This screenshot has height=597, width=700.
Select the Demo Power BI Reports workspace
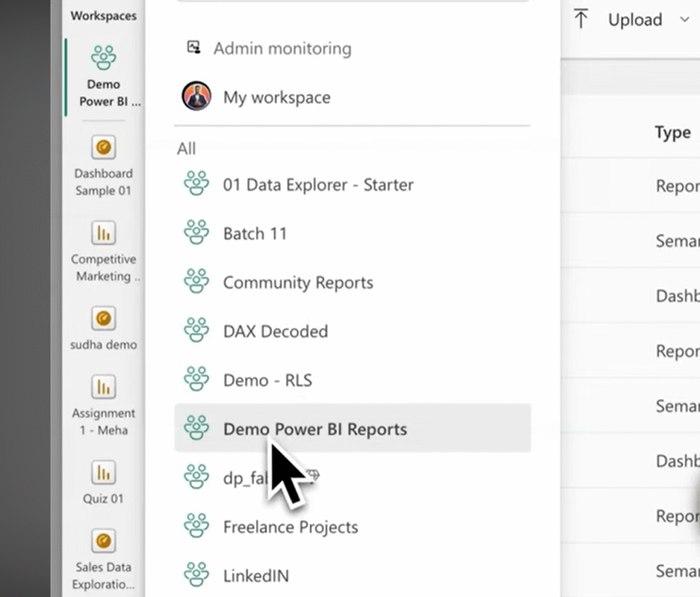click(314, 429)
